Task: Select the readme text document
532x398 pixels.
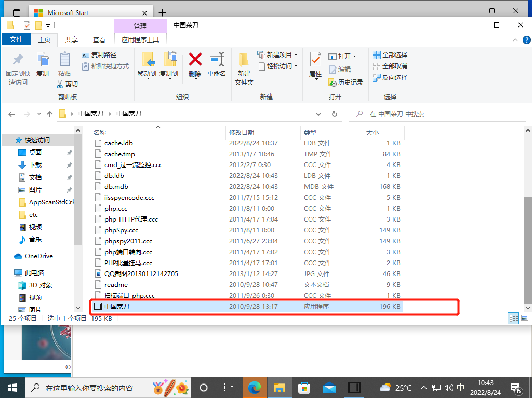Action: point(247,285)
